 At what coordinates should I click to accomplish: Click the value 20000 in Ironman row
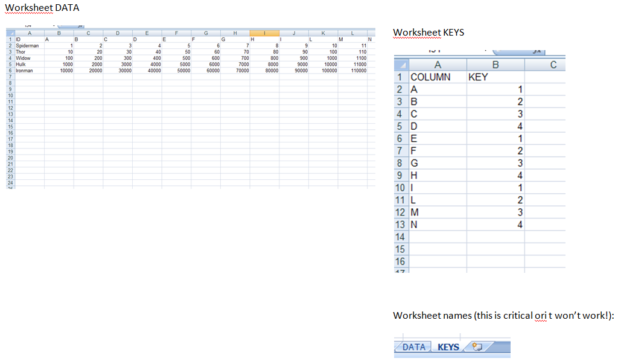88,71
